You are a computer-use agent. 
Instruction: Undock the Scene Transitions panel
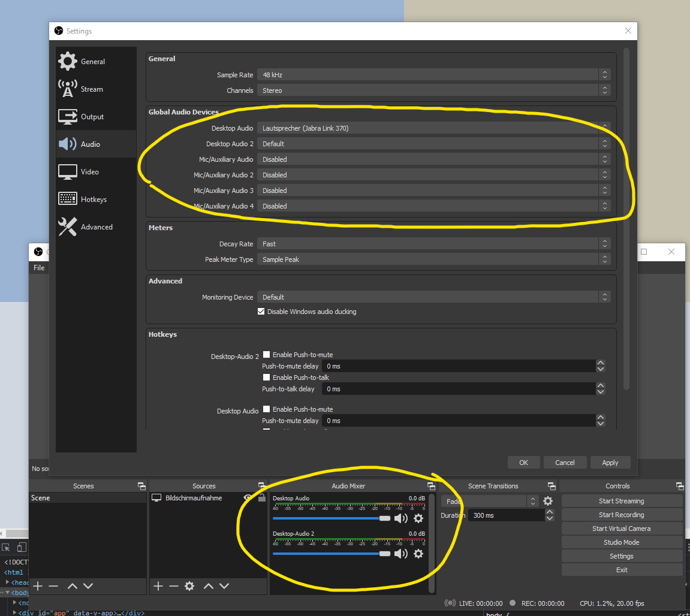(552, 486)
